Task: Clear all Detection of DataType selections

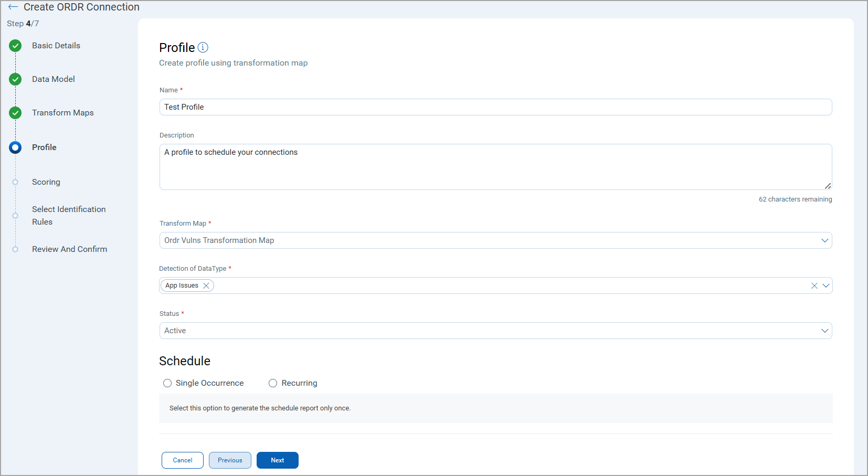Action: pyautogui.click(x=814, y=285)
